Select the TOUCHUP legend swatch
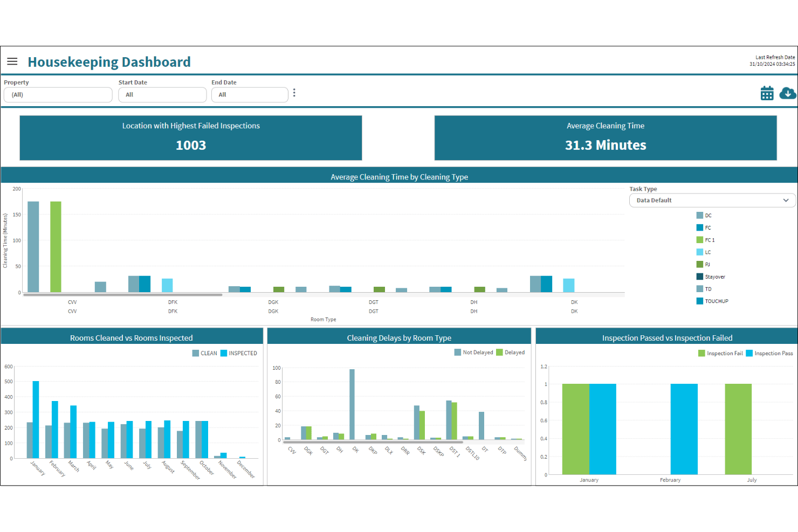The height and width of the screenshot is (532, 798). [700, 301]
